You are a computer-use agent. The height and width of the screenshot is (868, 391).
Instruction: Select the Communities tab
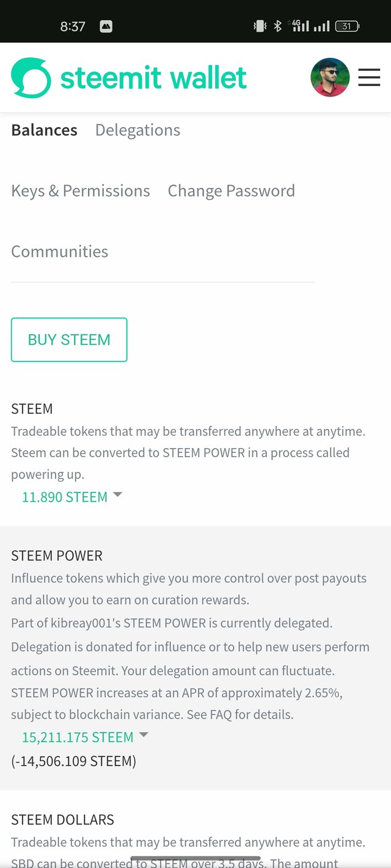[x=59, y=251]
